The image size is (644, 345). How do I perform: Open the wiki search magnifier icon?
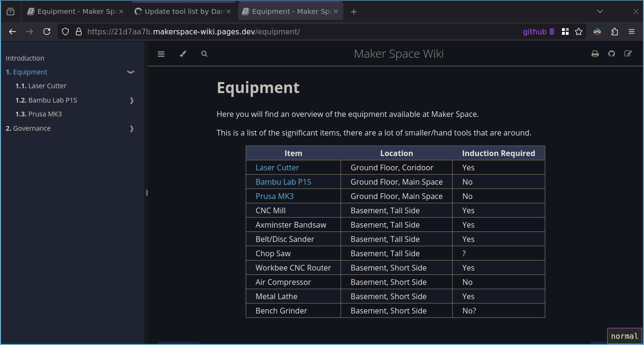coord(204,54)
